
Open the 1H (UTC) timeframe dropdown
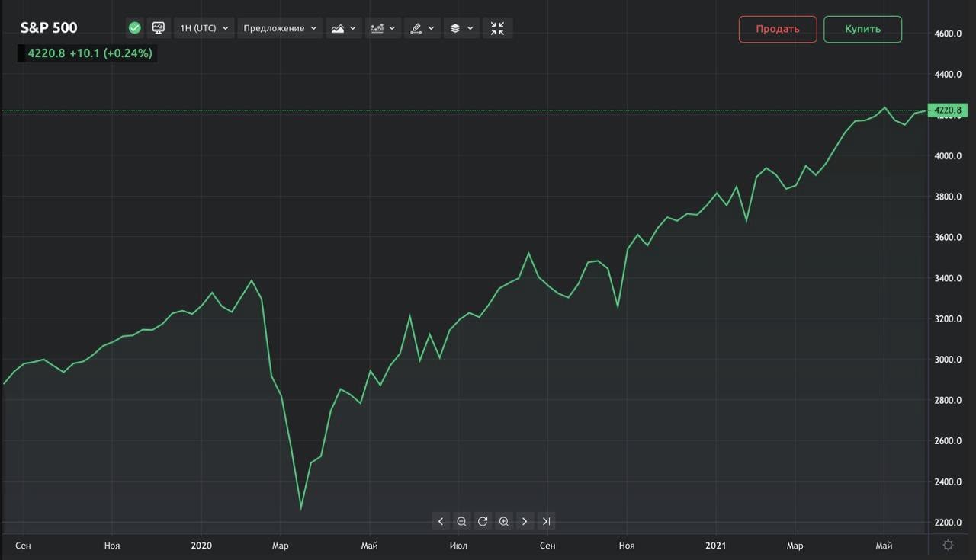[x=204, y=28]
